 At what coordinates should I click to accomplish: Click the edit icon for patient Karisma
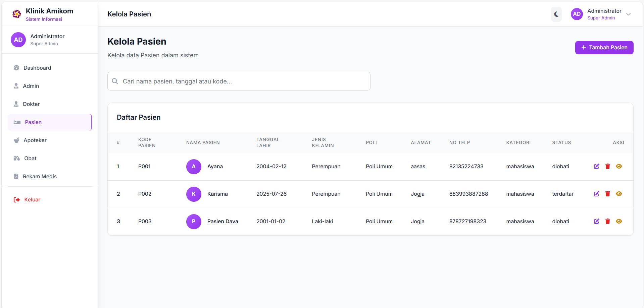pos(596,194)
